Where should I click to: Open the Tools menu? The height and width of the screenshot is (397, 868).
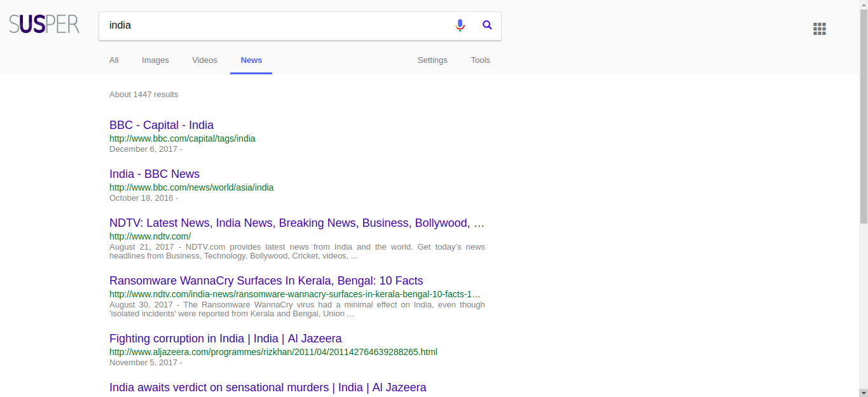[x=480, y=60]
